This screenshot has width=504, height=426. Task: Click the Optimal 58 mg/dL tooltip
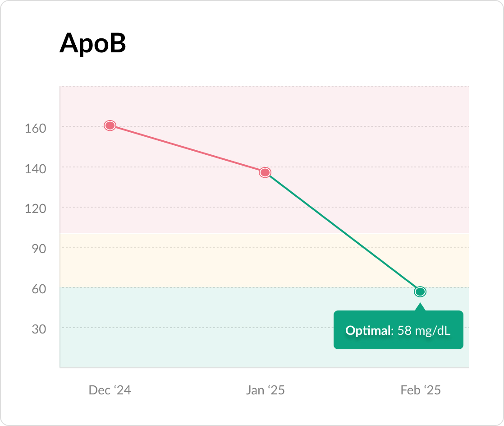coord(398,330)
